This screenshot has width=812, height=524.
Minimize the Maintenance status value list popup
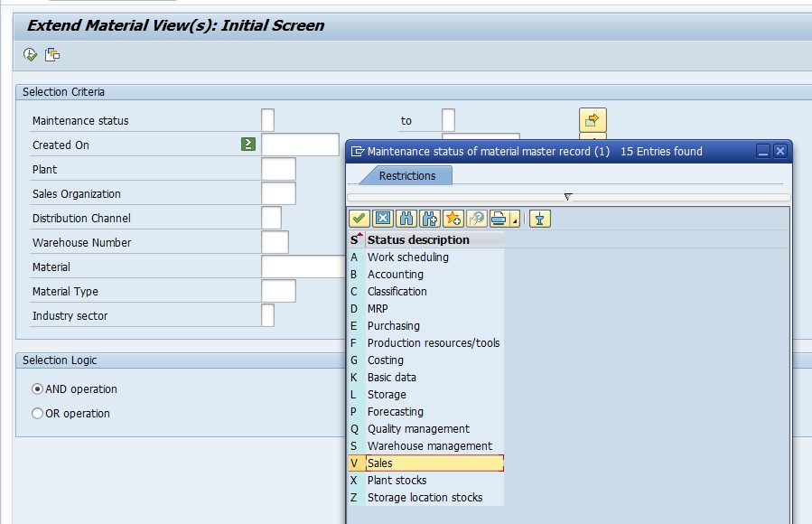(763, 151)
